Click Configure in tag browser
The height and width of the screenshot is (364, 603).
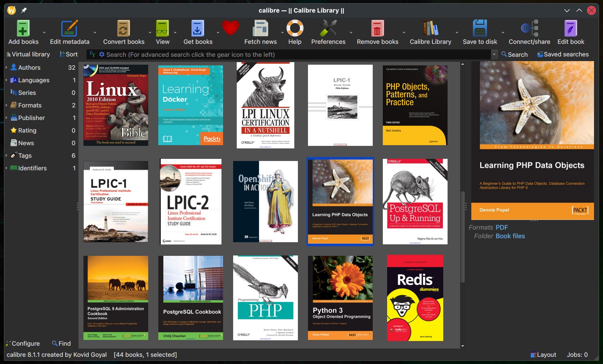(23, 344)
